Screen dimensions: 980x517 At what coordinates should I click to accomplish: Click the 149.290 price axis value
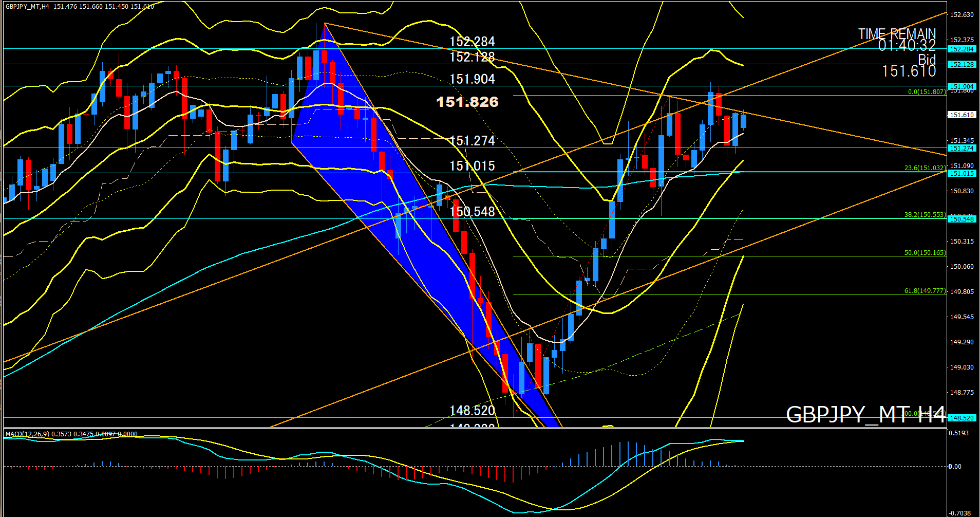[x=962, y=342]
